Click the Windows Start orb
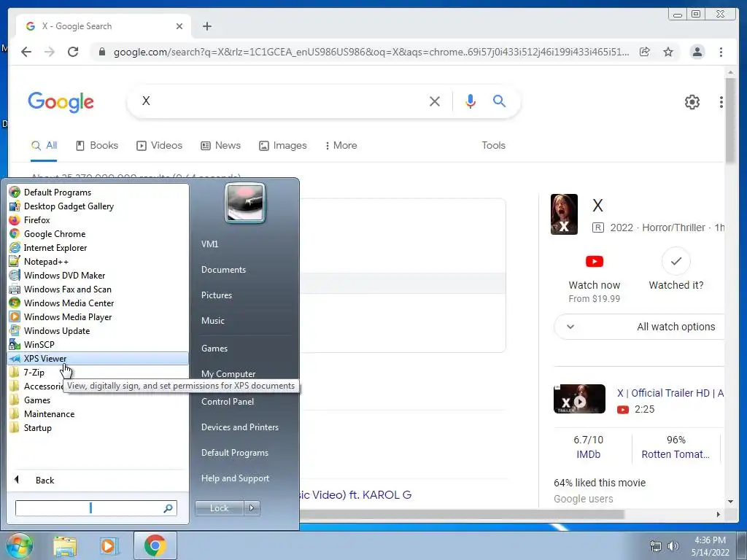747x560 pixels. coord(20,545)
